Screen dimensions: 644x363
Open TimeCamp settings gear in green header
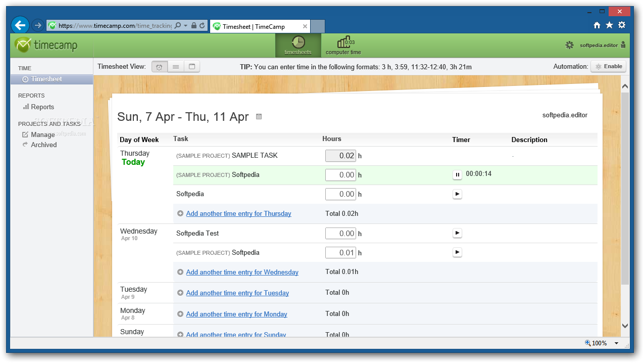tap(569, 45)
